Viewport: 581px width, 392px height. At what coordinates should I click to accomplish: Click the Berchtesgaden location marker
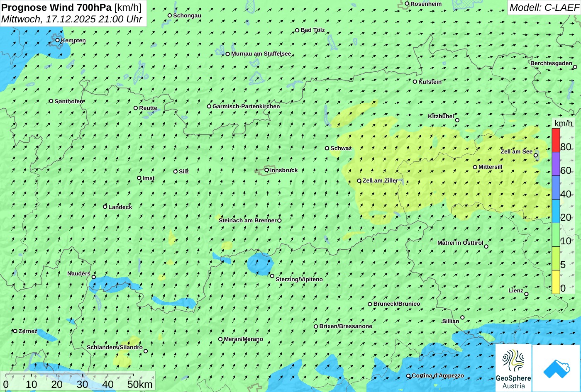[575, 67]
